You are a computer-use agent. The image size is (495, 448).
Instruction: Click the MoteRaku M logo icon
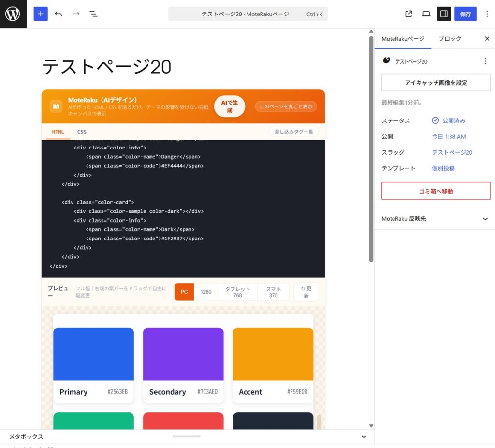56,106
